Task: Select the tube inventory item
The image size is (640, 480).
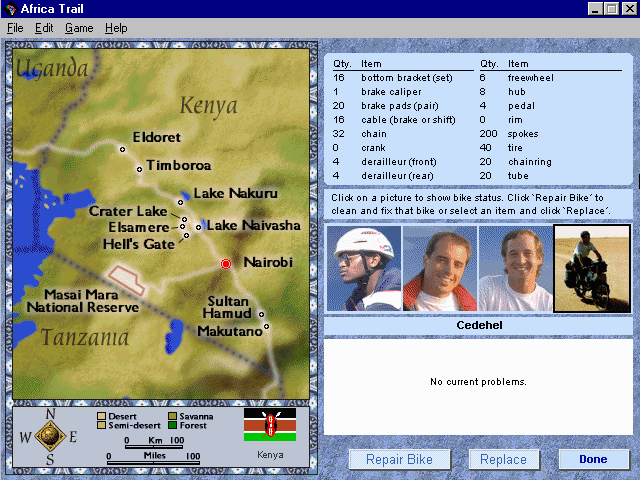Action: pyautogui.click(x=550, y=176)
